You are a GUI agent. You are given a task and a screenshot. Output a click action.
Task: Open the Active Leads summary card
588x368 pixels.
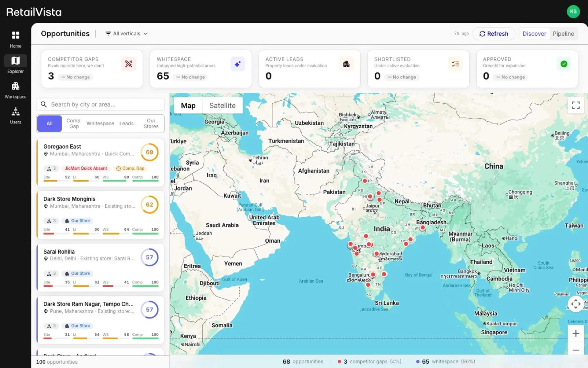[310, 69]
